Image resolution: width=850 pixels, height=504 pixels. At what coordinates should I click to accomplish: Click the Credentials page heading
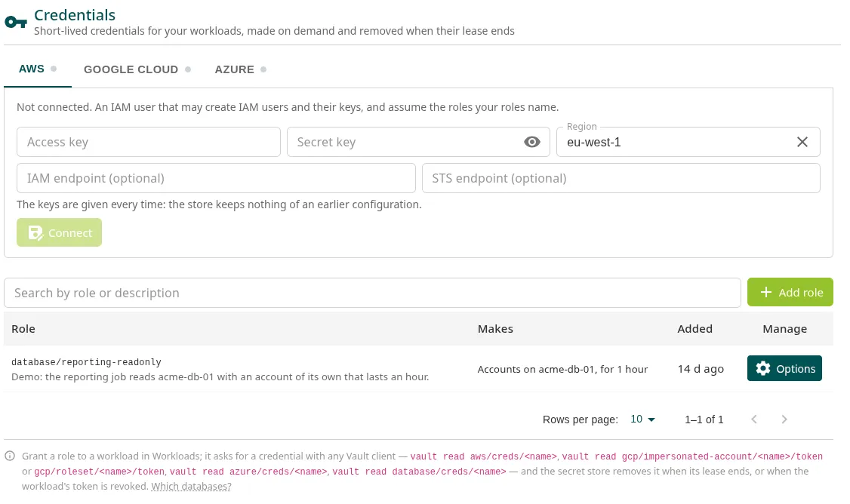75,15
